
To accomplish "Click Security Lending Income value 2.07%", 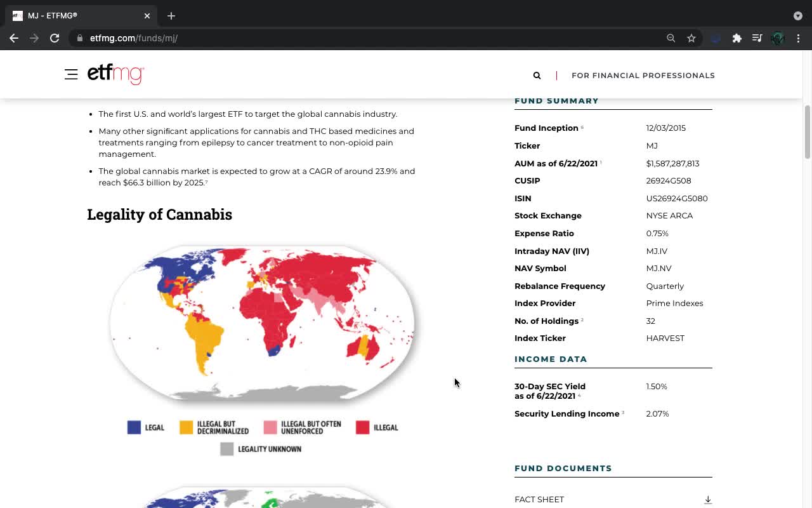I will 658,414.
